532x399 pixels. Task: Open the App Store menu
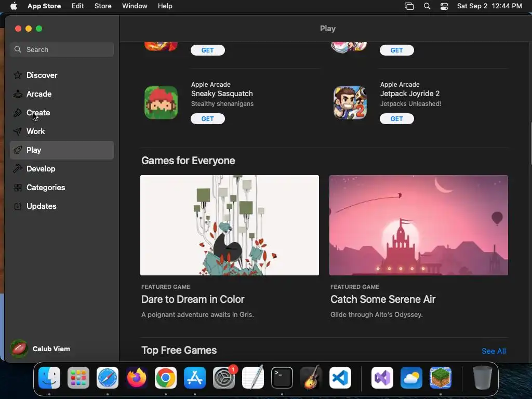[44, 6]
